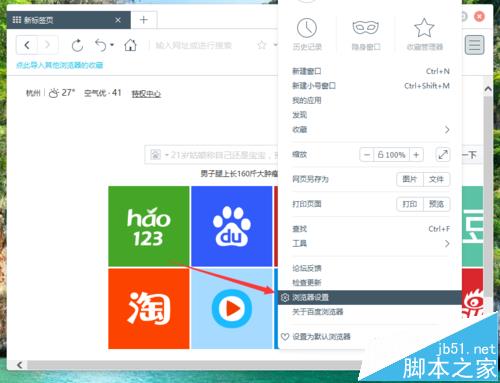Click the hamburger main menu button
This screenshot has width=500, height=383.
coord(475,45)
